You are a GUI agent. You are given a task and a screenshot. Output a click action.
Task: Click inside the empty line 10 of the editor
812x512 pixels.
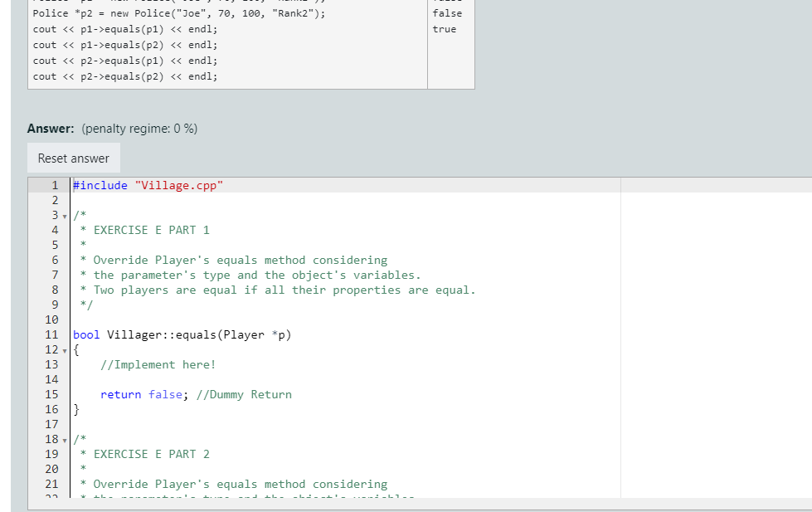pyautogui.click(x=124, y=319)
